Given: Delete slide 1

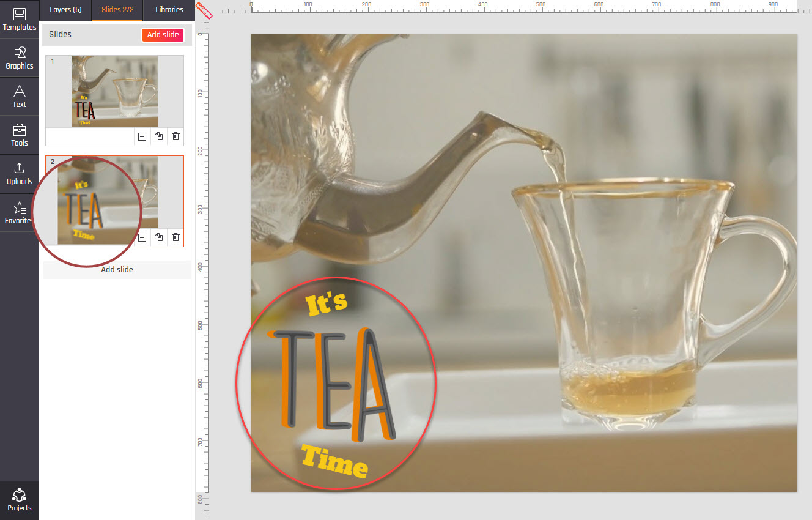Looking at the screenshot, I should click(x=175, y=137).
